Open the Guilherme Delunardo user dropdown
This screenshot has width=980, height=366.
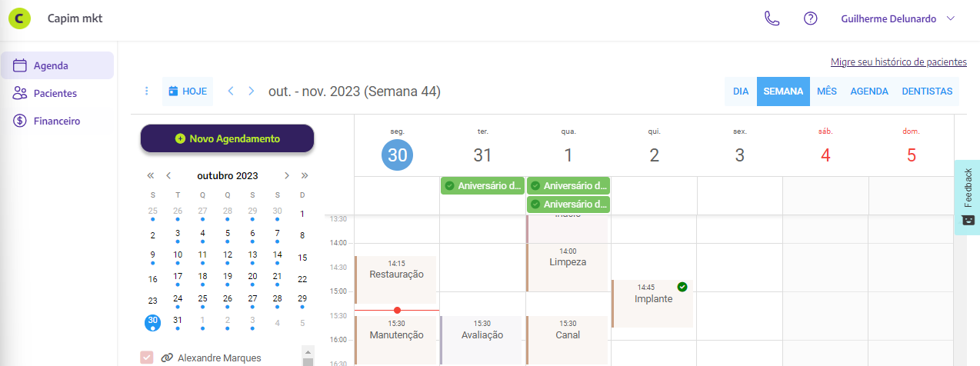898,18
